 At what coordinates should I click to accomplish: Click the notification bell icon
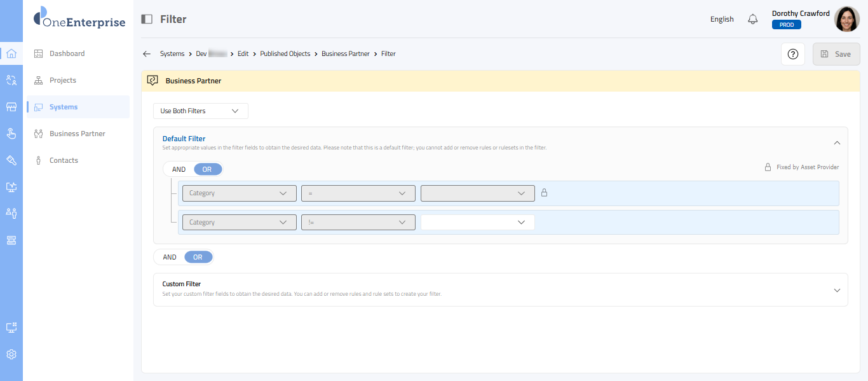coord(752,19)
